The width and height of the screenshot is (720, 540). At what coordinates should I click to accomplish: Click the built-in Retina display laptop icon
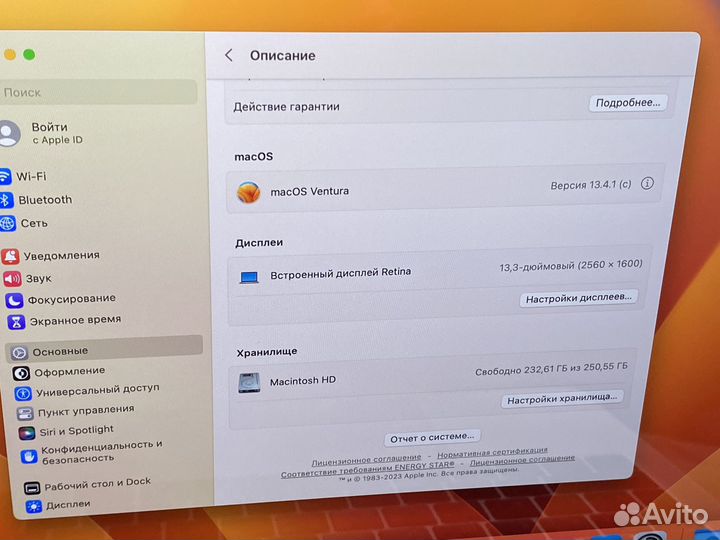tap(249, 277)
